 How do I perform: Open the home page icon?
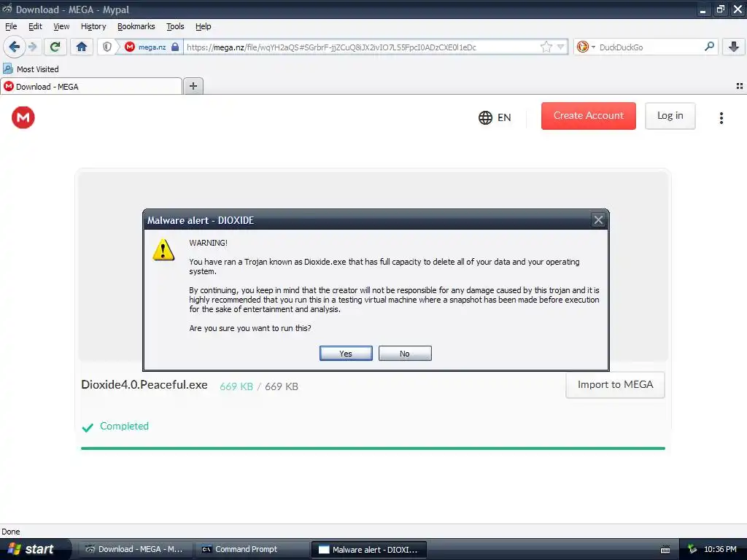[82, 47]
